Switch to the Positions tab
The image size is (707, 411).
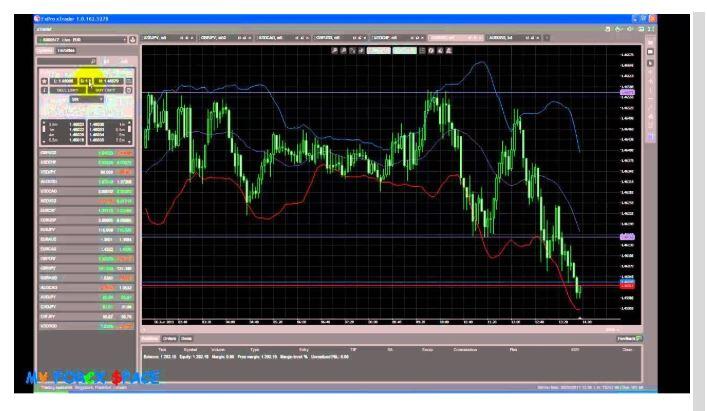[x=150, y=338]
